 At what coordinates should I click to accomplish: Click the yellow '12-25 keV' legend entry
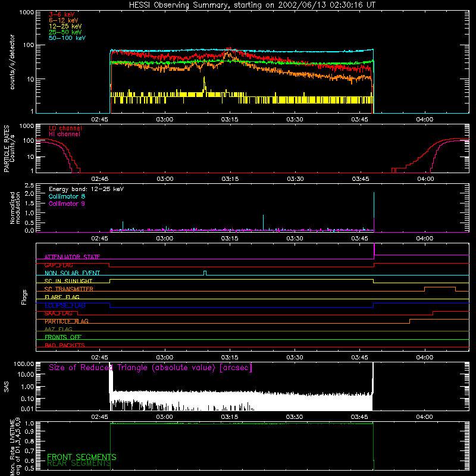click(x=65, y=26)
